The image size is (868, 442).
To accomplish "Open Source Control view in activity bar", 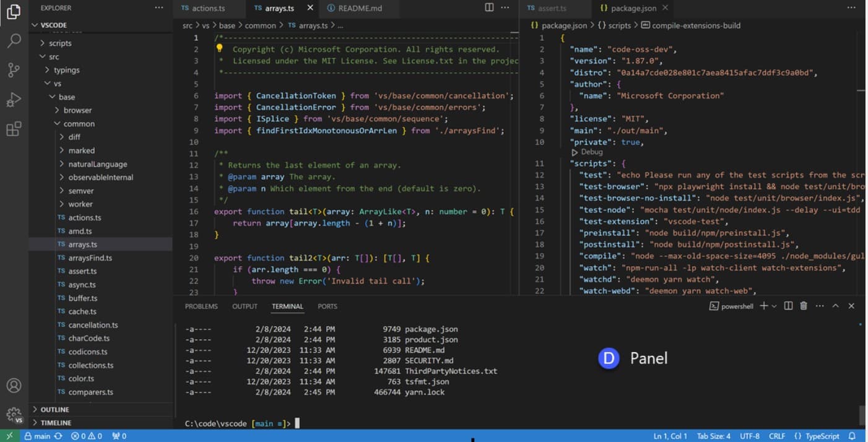I will (x=14, y=70).
